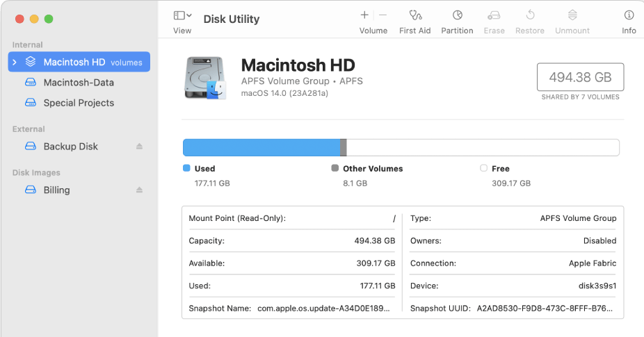Select Macintosh HD in the sidebar

click(x=79, y=62)
